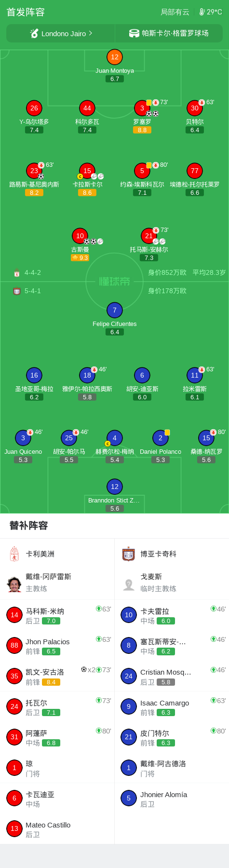229x868 pixels.
Task: Tap the 卡利美洲 team crest in substitutes
Action: pyautogui.click(x=14, y=554)
